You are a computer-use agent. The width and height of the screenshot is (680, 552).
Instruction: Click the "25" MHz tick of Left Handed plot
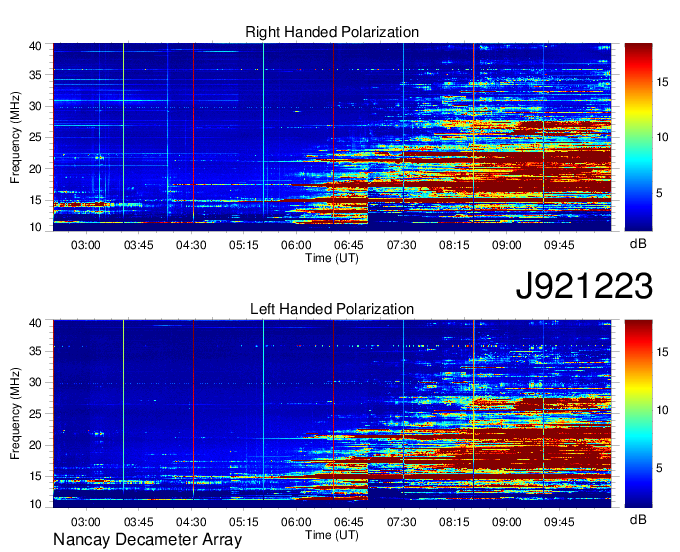click(35, 414)
